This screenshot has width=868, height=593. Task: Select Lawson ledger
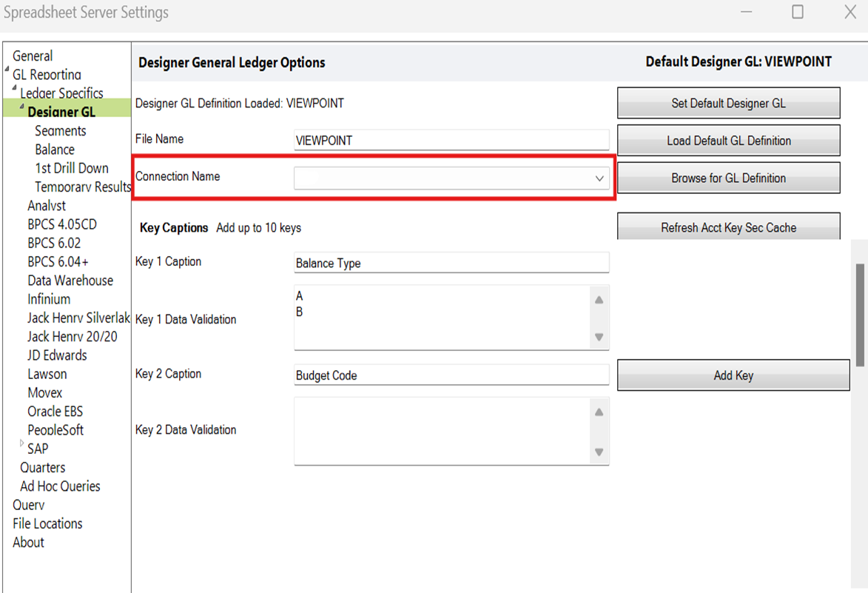[x=47, y=374]
